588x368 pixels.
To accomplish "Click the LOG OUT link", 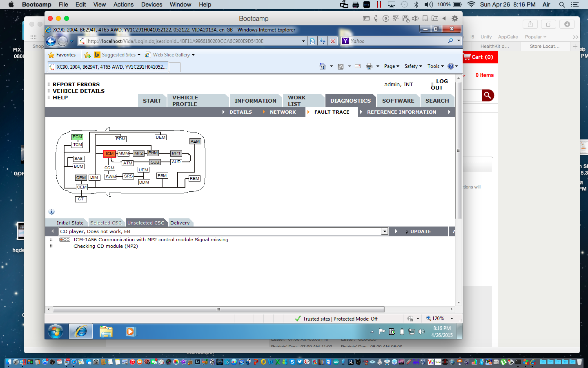I will click(439, 84).
